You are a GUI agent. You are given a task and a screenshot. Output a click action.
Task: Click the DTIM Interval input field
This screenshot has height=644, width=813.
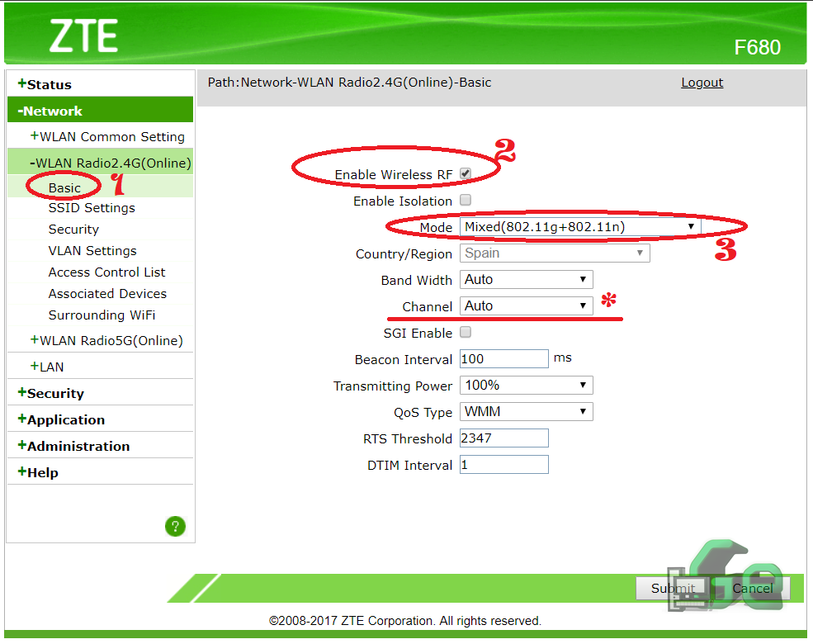tap(504, 465)
